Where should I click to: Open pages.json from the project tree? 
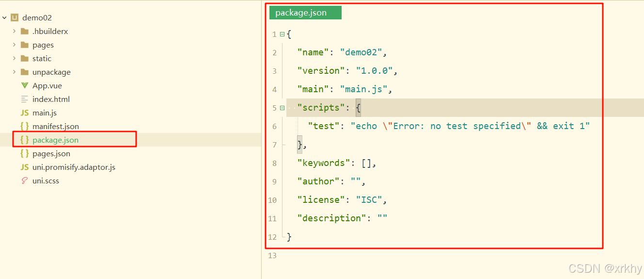click(x=51, y=154)
